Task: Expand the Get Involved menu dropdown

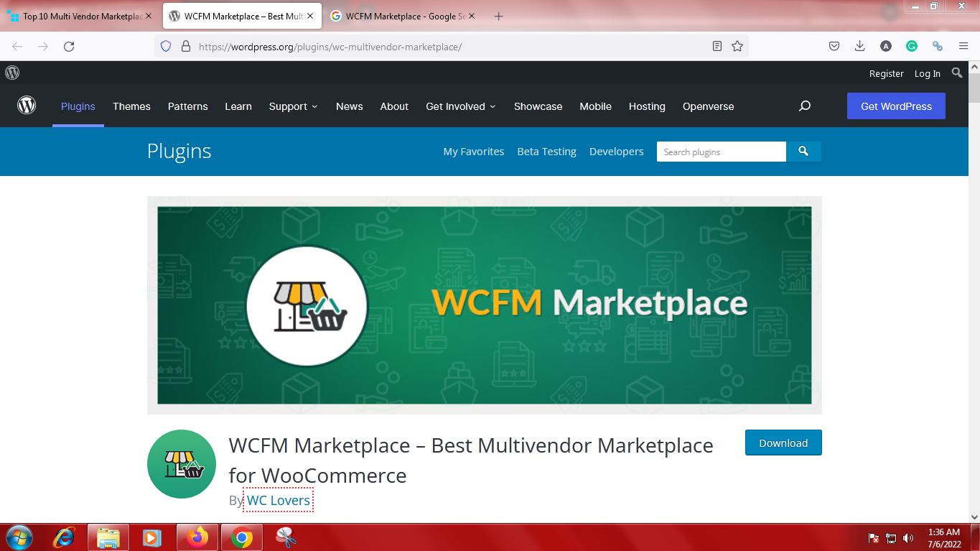Action: (461, 106)
